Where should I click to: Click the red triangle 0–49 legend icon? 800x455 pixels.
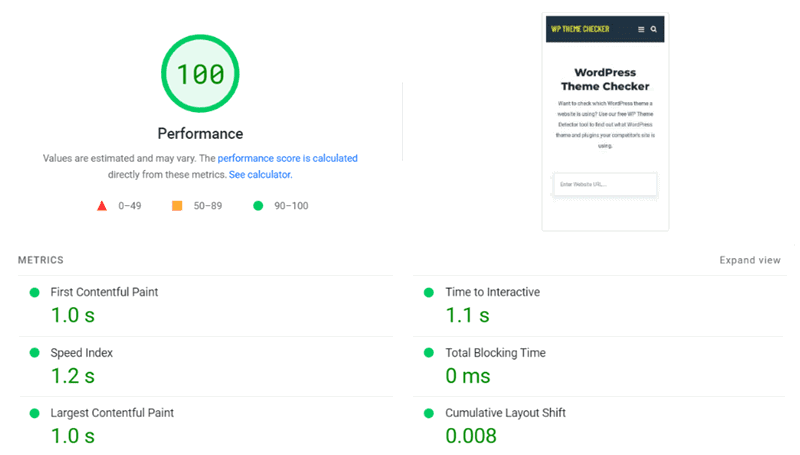[x=102, y=206]
